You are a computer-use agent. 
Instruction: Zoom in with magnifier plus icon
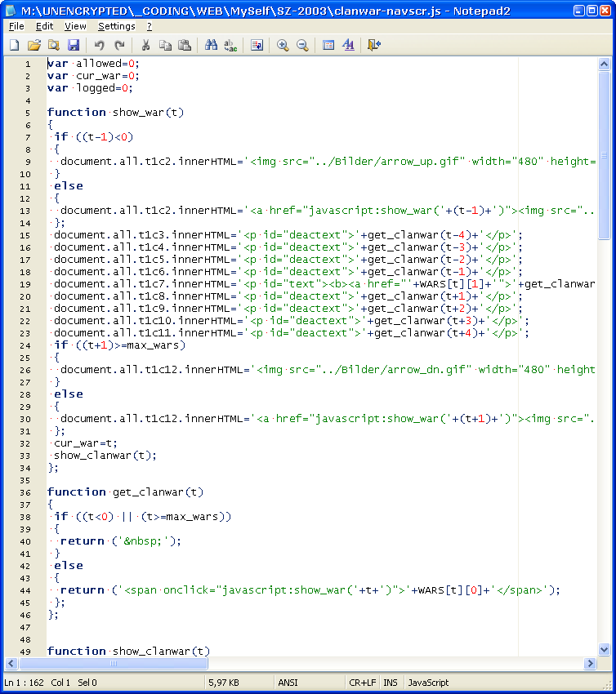click(x=283, y=45)
